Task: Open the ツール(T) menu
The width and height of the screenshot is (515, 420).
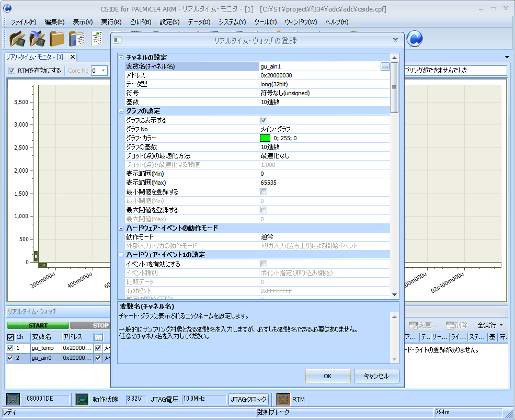Action: pyautogui.click(x=266, y=22)
